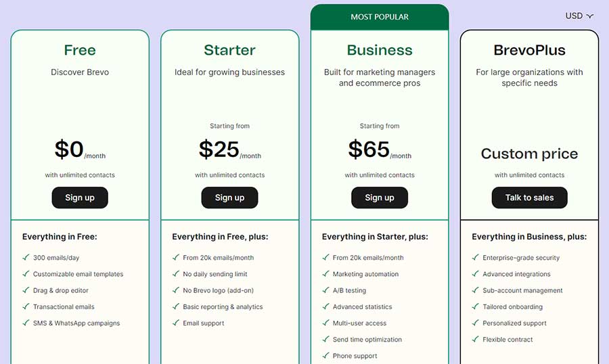Click the BrevoPlus plan title

529,50
